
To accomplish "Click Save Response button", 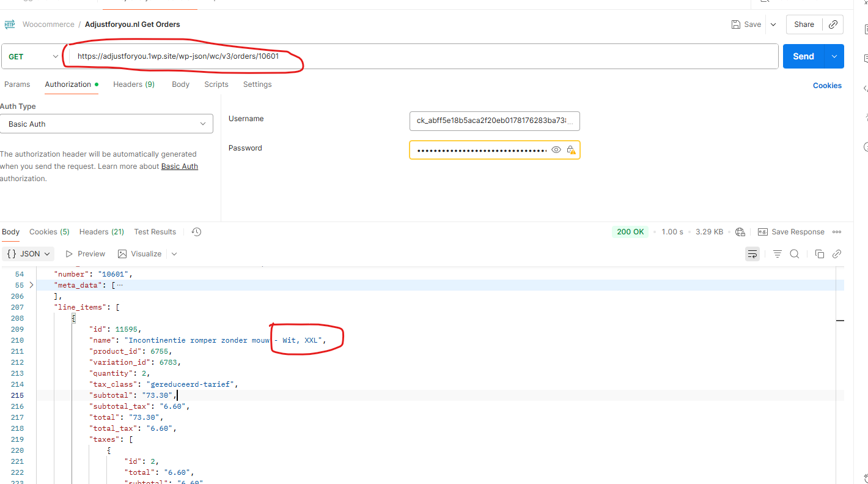I will pyautogui.click(x=791, y=232).
